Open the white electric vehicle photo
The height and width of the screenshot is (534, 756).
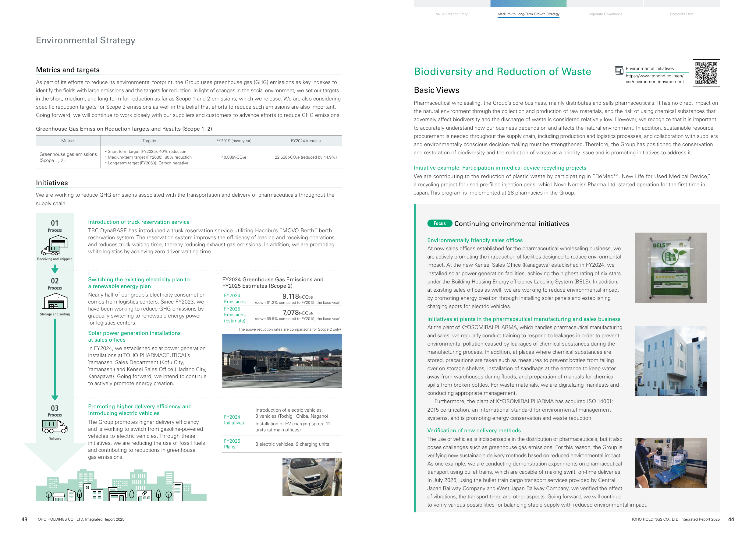click(312, 477)
